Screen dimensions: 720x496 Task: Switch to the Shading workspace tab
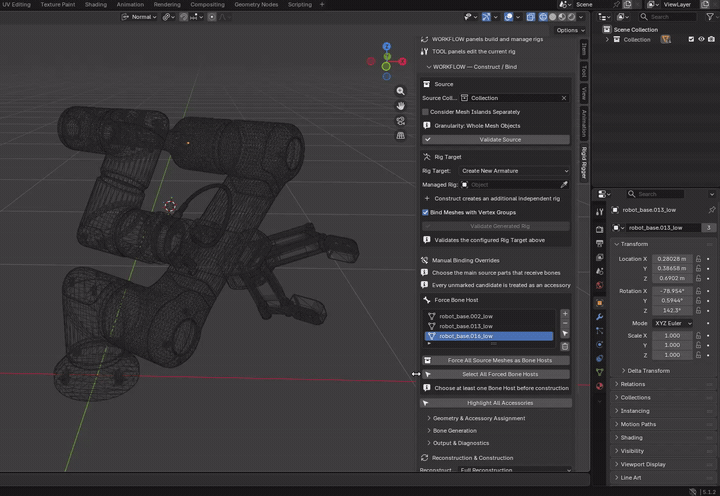click(96, 5)
